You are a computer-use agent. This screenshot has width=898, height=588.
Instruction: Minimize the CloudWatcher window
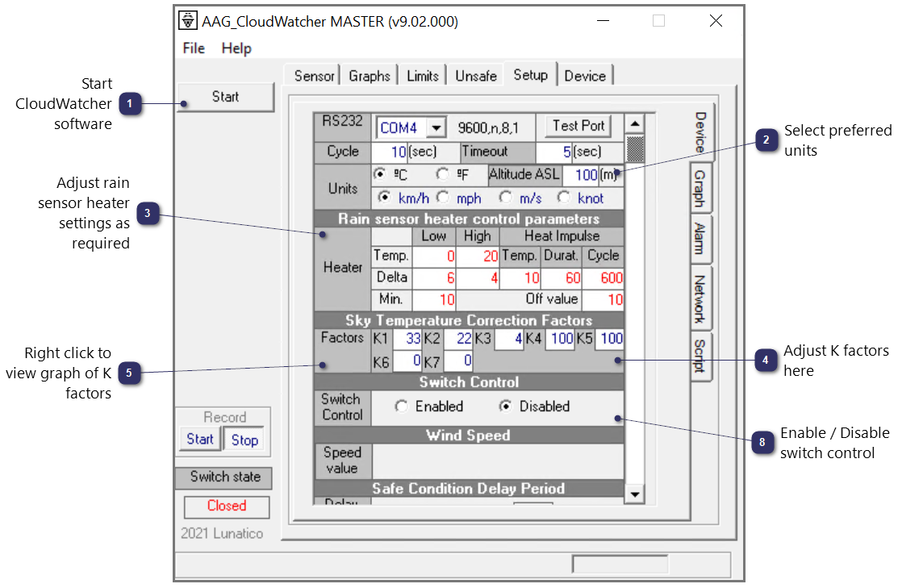pos(603,21)
